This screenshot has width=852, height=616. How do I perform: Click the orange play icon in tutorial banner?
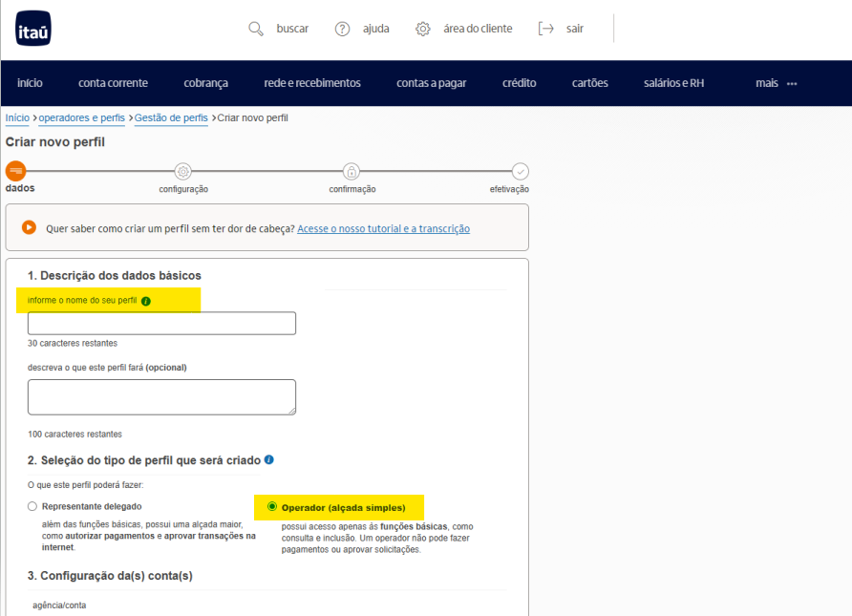coord(29,227)
